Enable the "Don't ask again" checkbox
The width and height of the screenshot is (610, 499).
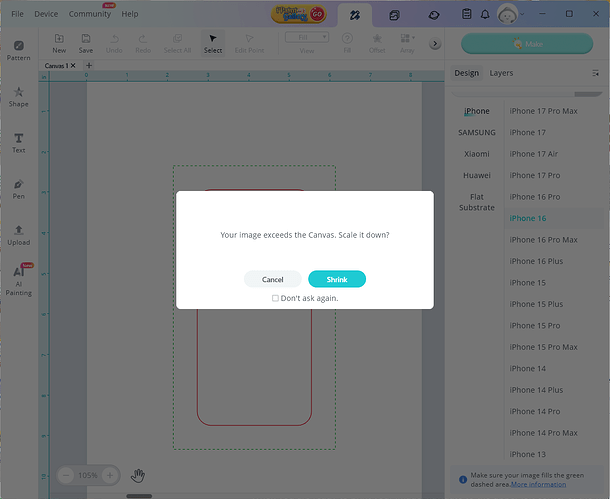[276, 298]
